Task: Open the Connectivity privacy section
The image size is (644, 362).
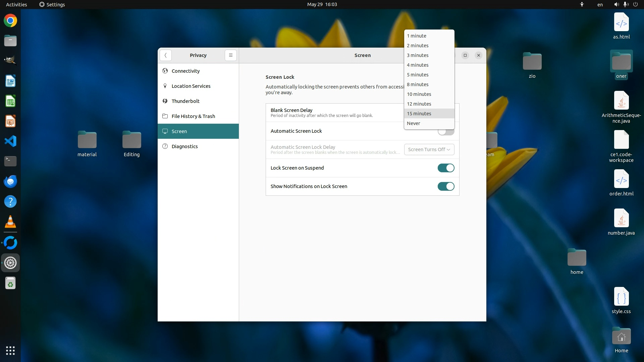Action: pos(185,71)
